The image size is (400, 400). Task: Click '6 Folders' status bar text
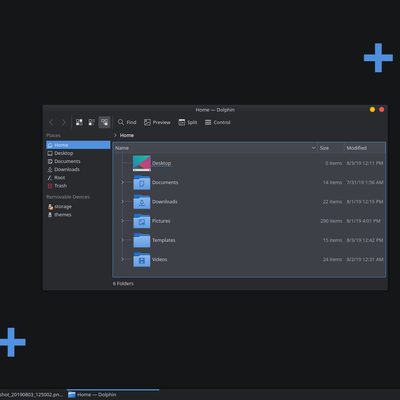[x=123, y=284]
